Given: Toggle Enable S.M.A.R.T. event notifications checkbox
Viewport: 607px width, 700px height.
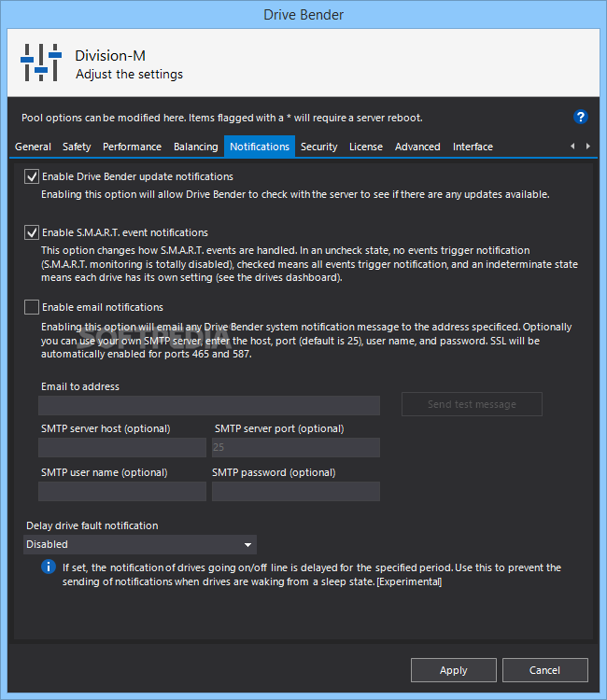Looking at the screenshot, I should 31,232.
